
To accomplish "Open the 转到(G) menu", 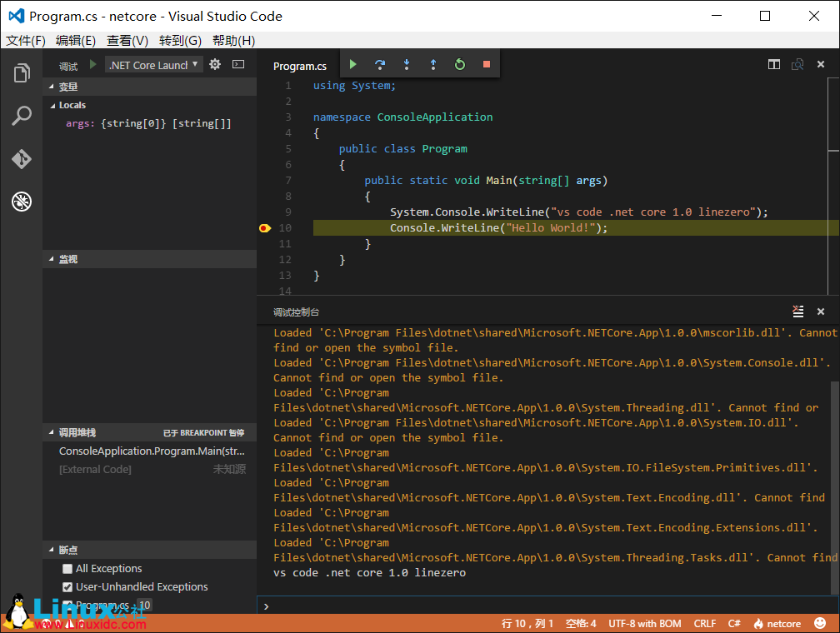I will pyautogui.click(x=180, y=41).
